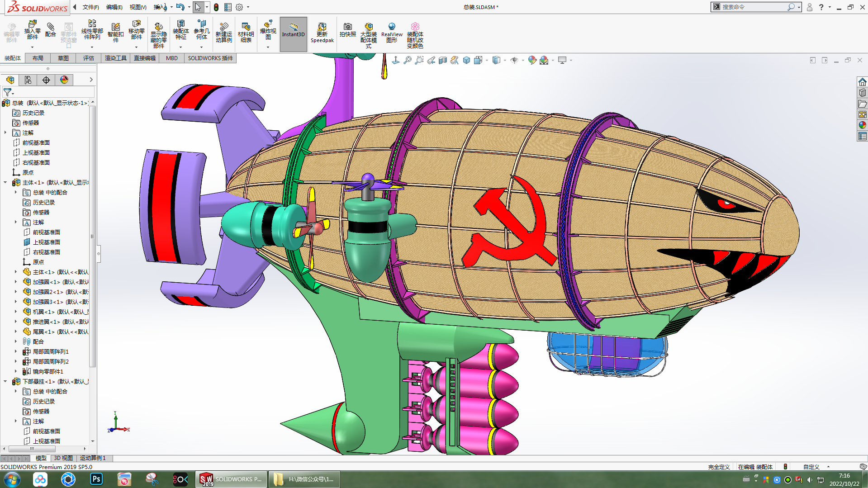The width and height of the screenshot is (868, 488).
Task: Collapse the 下部悬挂<1> subassembly node
Action: pos(5,382)
